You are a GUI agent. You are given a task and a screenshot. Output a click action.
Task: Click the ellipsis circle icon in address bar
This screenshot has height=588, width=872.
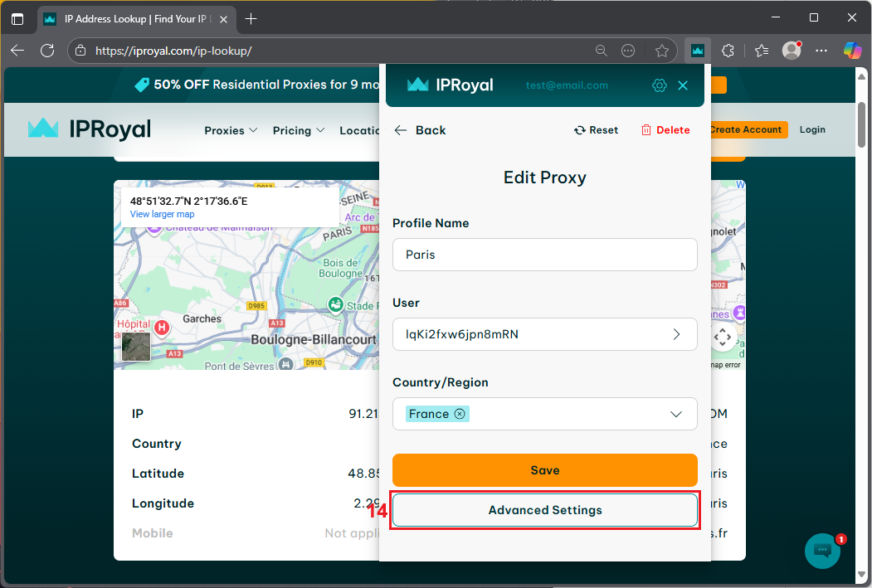click(628, 51)
